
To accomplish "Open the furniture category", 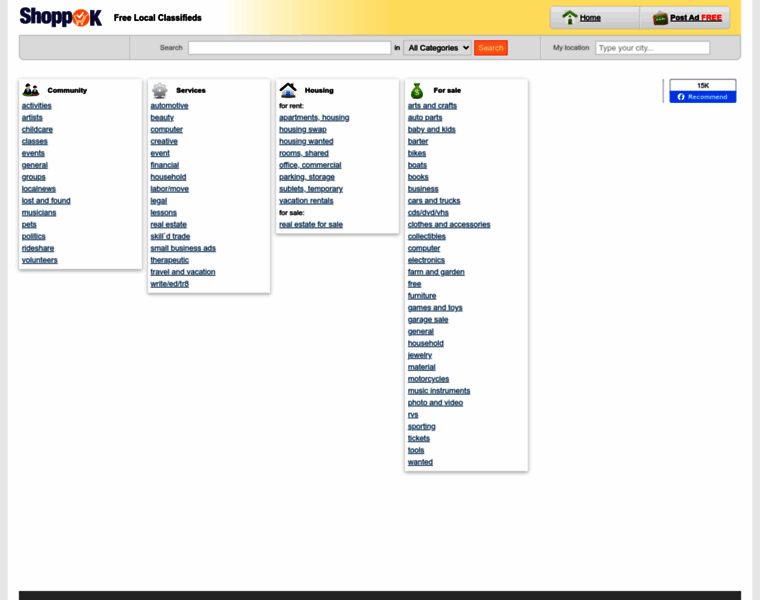I will point(422,296).
